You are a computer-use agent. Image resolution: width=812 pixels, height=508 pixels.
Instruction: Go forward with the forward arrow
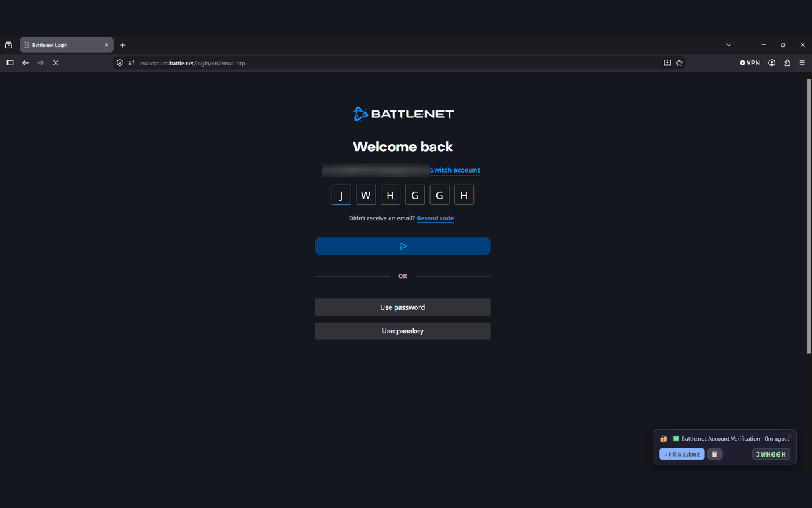41,63
